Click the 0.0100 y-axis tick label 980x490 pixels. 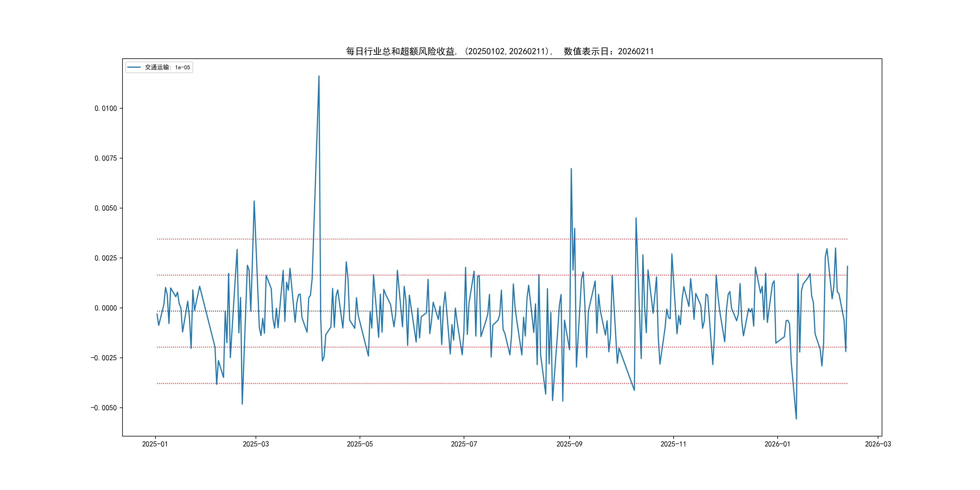[x=105, y=108]
